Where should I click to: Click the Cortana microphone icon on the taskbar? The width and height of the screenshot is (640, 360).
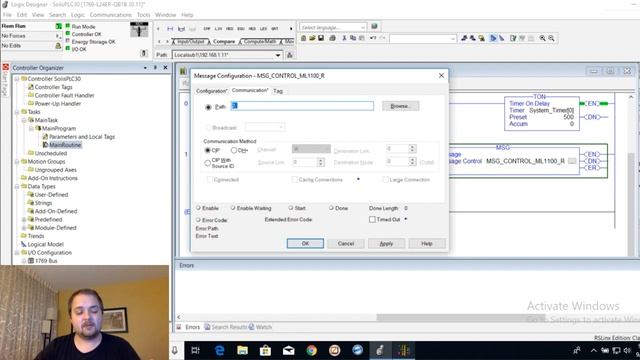[175, 350]
